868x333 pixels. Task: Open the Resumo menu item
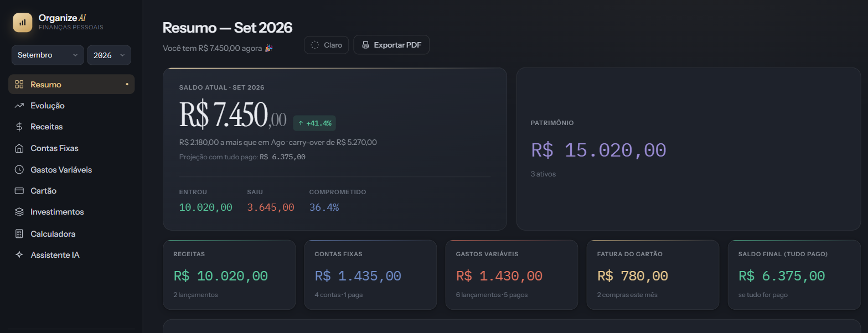[71, 84]
